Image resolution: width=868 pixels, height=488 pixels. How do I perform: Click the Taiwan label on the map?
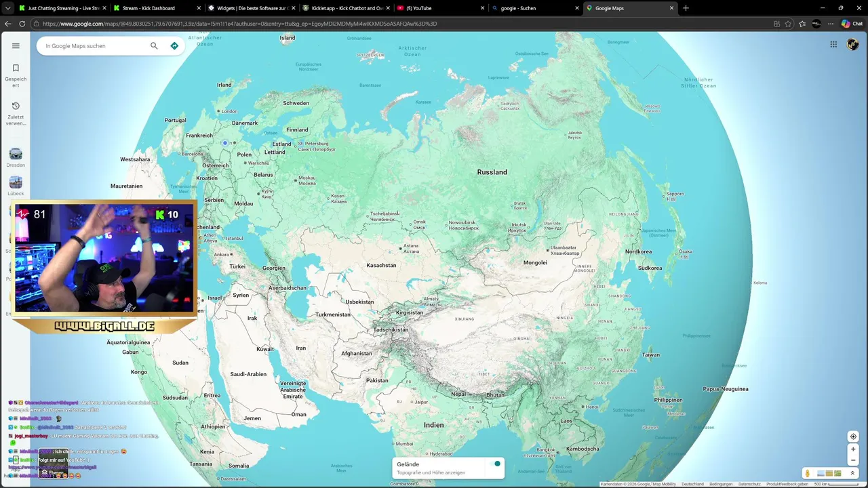point(651,354)
